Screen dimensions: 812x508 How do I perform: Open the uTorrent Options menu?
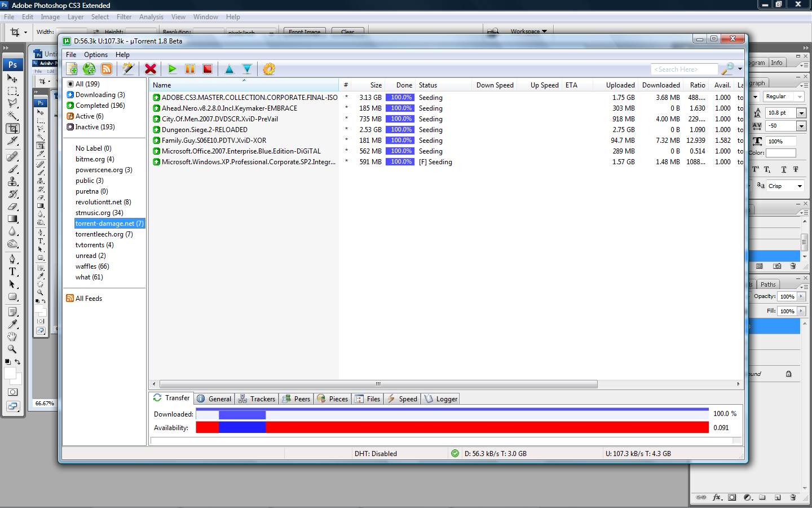point(96,55)
